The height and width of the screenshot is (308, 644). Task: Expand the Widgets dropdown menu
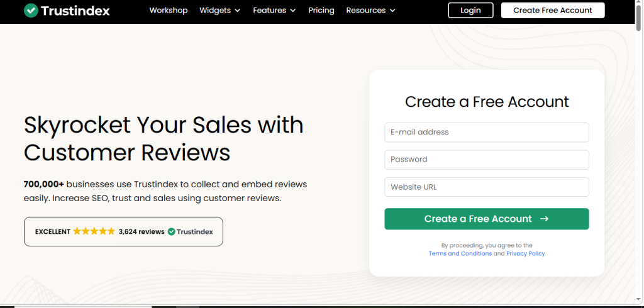(219, 10)
